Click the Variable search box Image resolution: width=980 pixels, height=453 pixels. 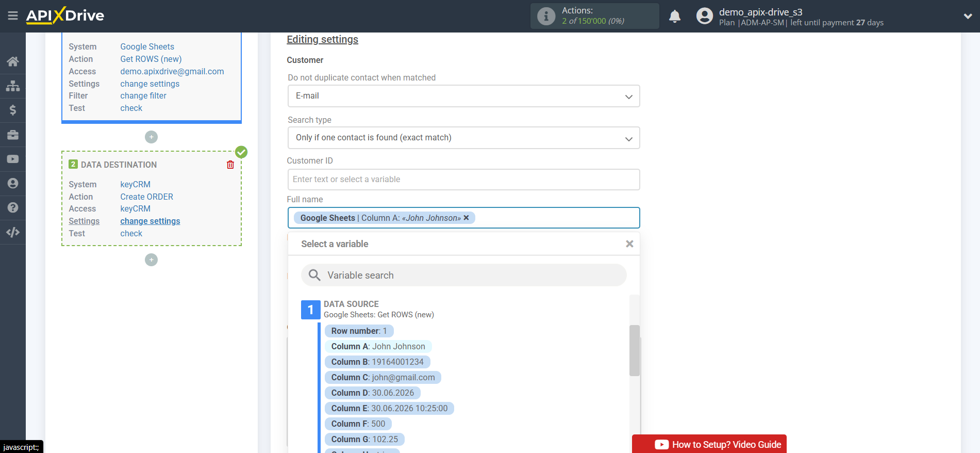coord(463,275)
